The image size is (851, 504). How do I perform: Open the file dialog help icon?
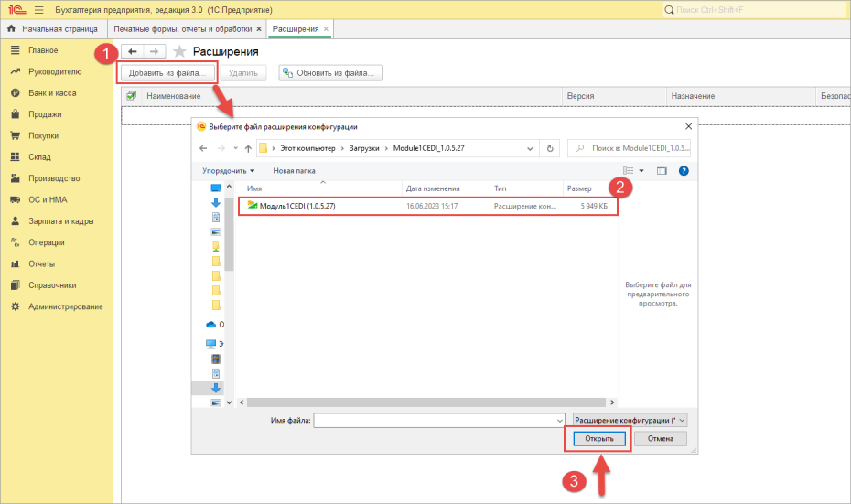tap(684, 171)
